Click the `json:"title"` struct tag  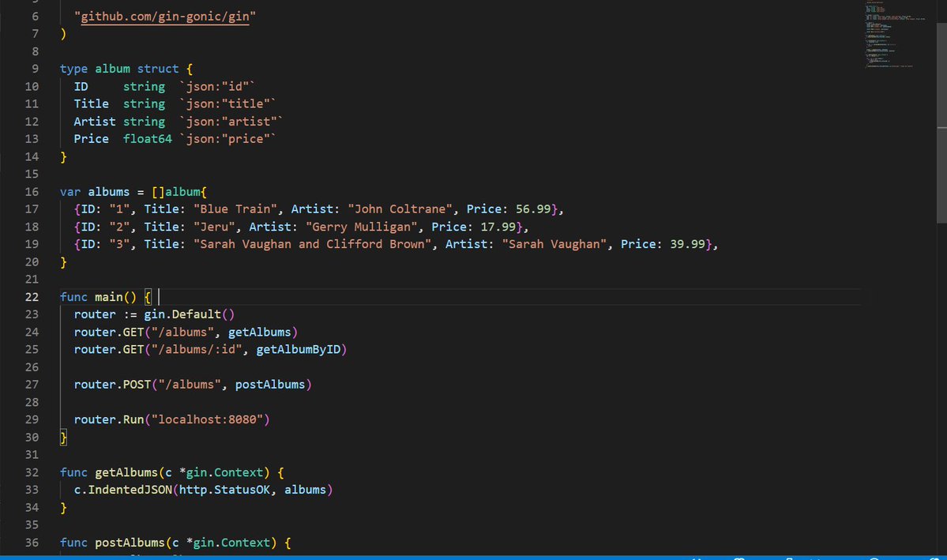(x=227, y=104)
